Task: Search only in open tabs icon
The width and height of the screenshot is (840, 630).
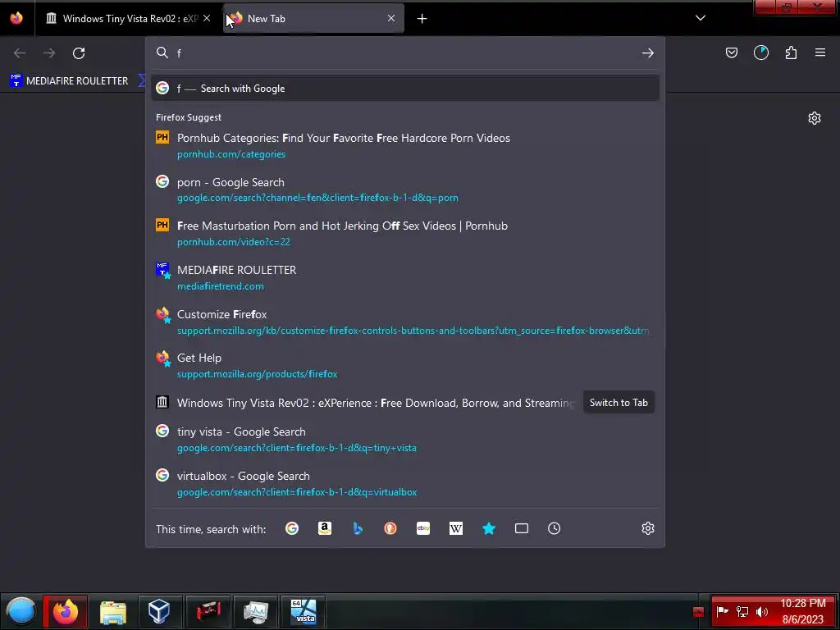Action: [x=521, y=529]
